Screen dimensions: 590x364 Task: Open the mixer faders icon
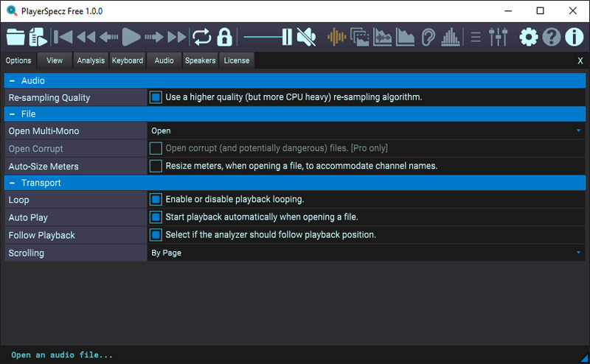click(499, 37)
